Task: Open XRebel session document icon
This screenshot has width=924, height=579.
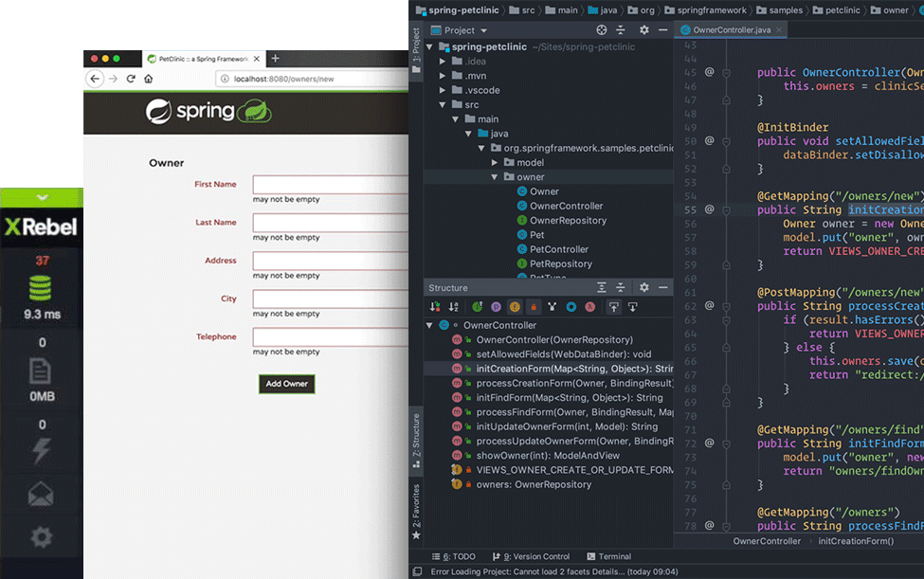Action: (40, 371)
